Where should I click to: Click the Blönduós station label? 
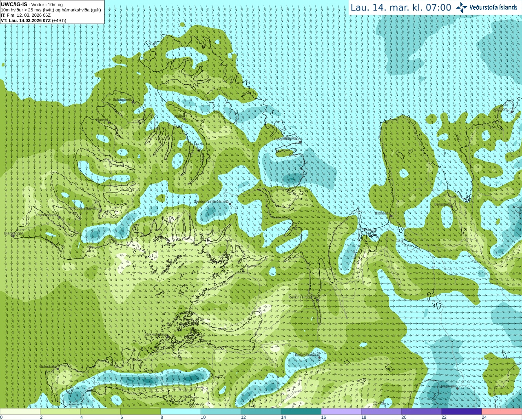point(383,213)
